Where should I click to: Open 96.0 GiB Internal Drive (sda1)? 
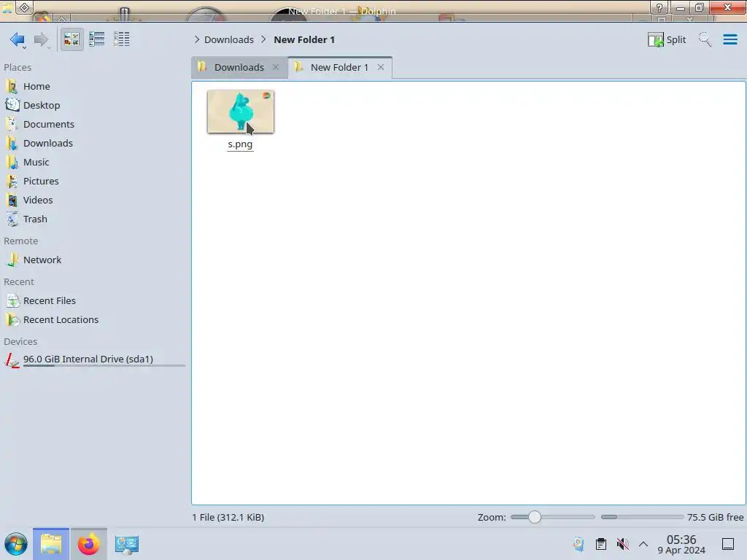pos(93,359)
